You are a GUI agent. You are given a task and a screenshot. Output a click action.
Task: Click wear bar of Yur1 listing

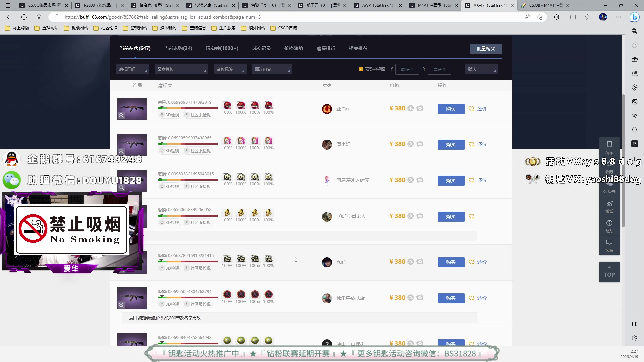pos(188,261)
